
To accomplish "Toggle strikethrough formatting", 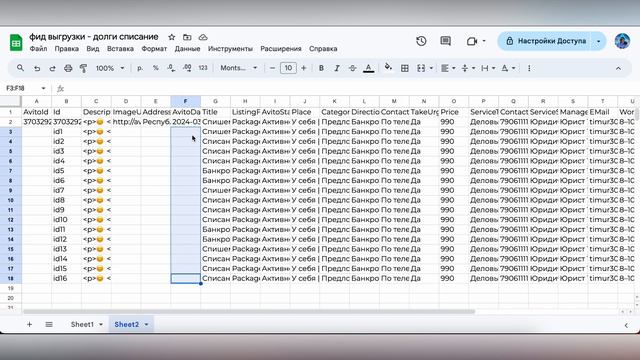I will 352,68.
